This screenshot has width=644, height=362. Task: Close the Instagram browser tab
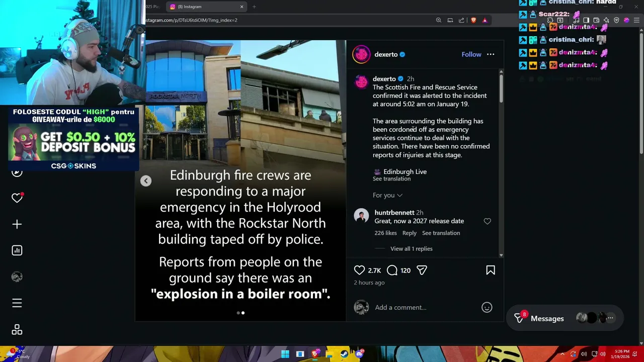pos(242,7)
